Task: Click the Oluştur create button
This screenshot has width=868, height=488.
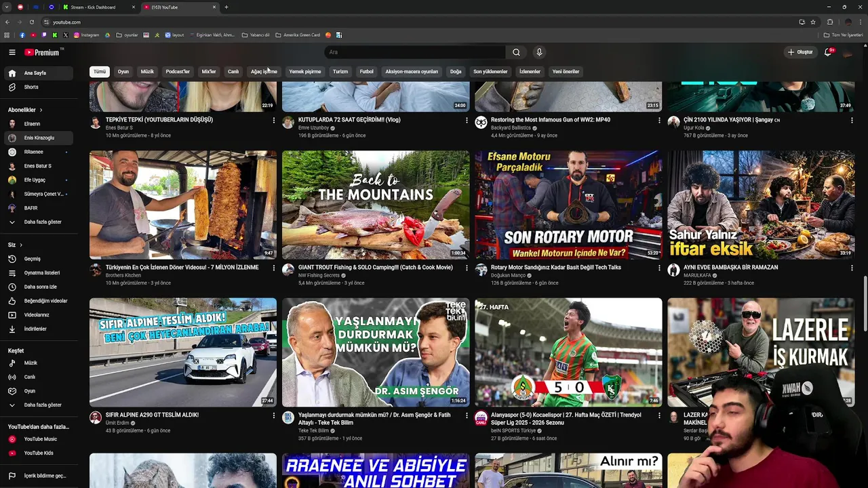Action: pyautogui.click(x=800, y=52)
